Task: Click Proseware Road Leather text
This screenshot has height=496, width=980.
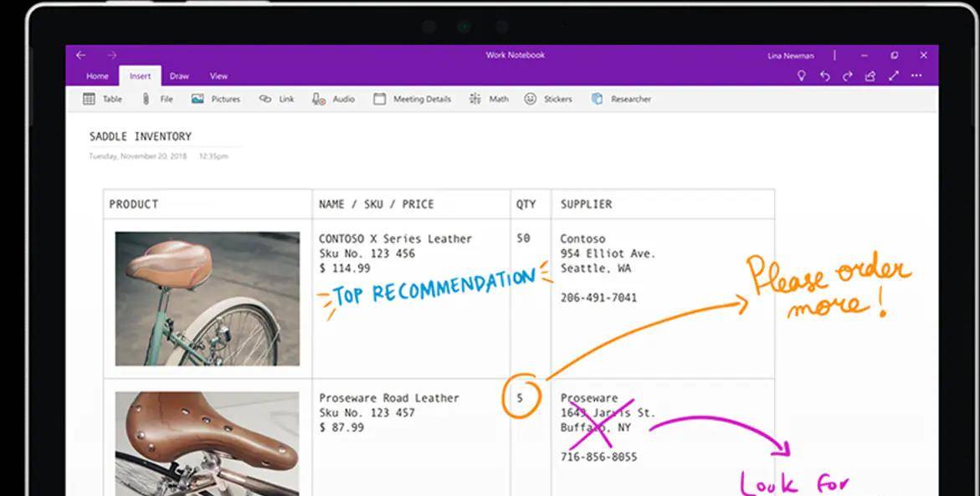Action: (x=389, y=398)
